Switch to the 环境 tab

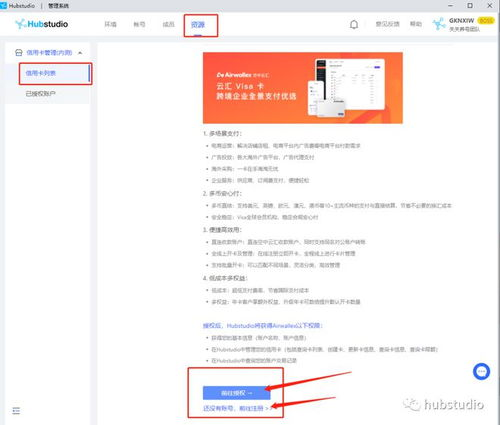(x=110, y=24)
